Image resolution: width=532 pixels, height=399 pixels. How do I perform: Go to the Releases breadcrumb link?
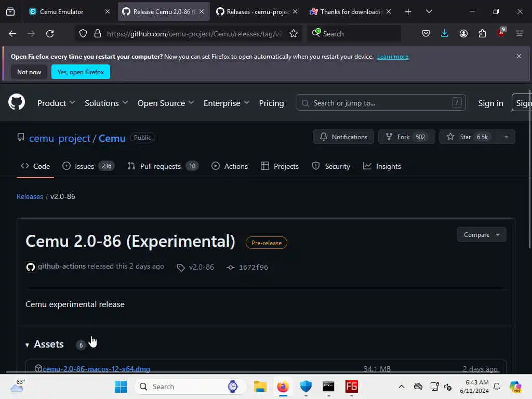[x=30, y=196]
